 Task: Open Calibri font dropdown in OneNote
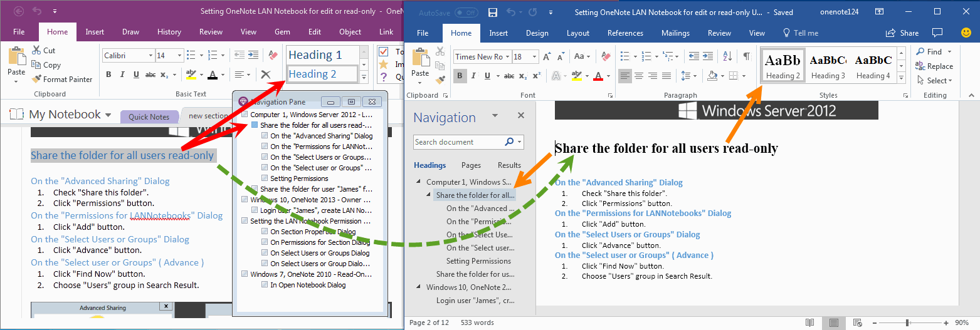150,56
